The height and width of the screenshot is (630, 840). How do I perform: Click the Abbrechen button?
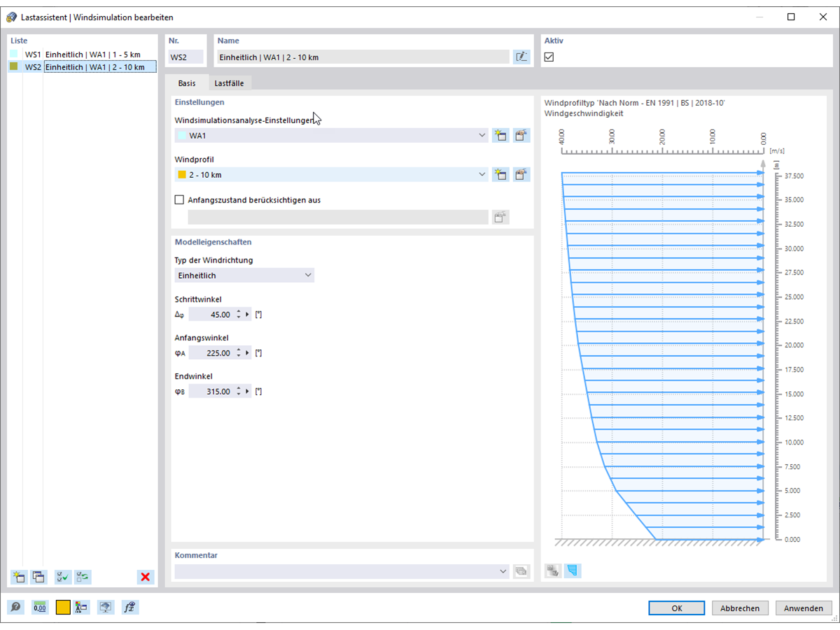point(740,608)
